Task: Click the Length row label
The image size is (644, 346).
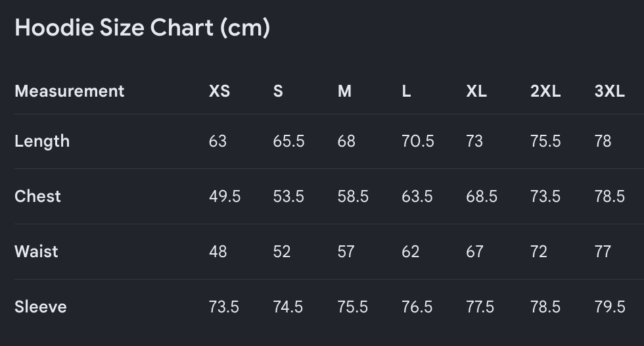Action: (x=42, y=142)
